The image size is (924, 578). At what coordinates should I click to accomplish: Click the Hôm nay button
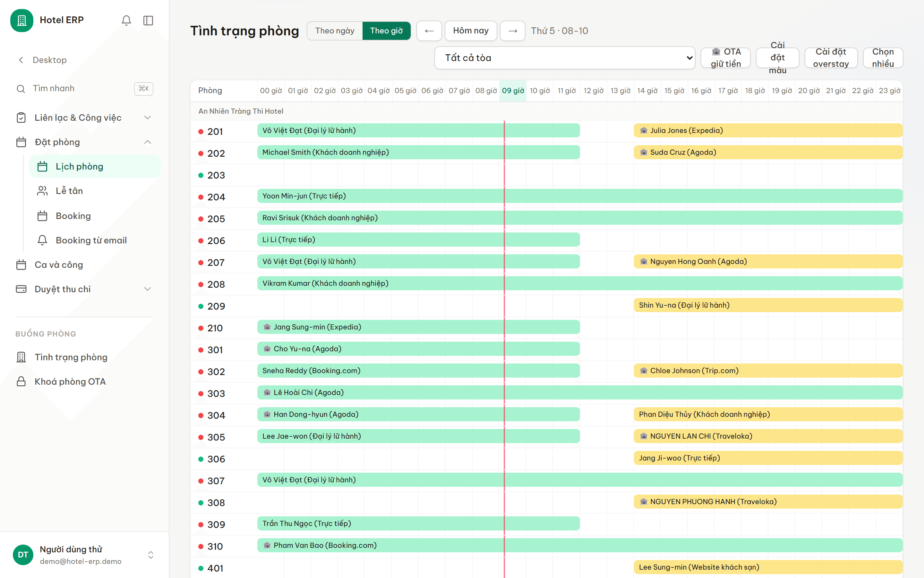pyautogui.click(x=471, y=31)
